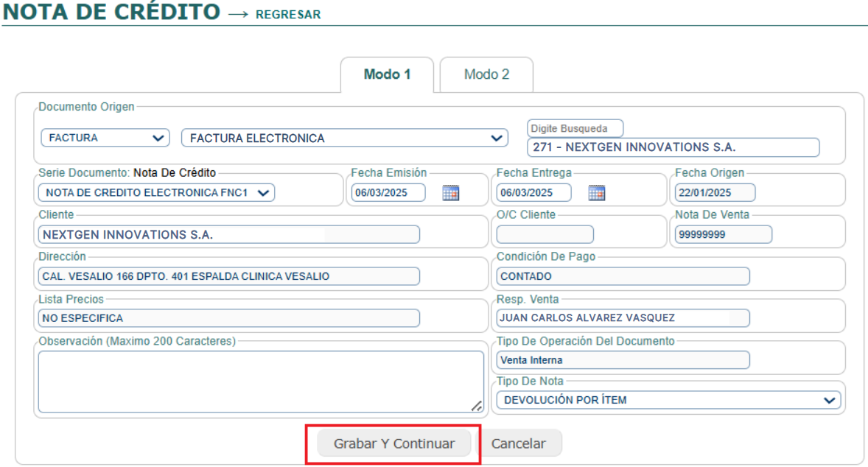Image resolution: width=868 pixels, height=467 pixels.
Task: Switch to the Modo 2 tab
Action: pos(486,74)
